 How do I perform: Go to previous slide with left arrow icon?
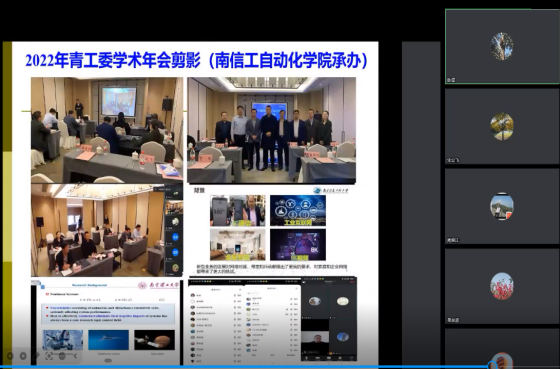tap(10, 356)
